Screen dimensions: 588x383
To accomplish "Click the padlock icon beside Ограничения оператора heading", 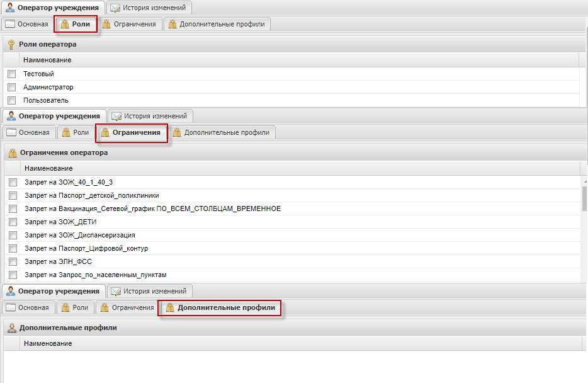I will pos(11,152).
